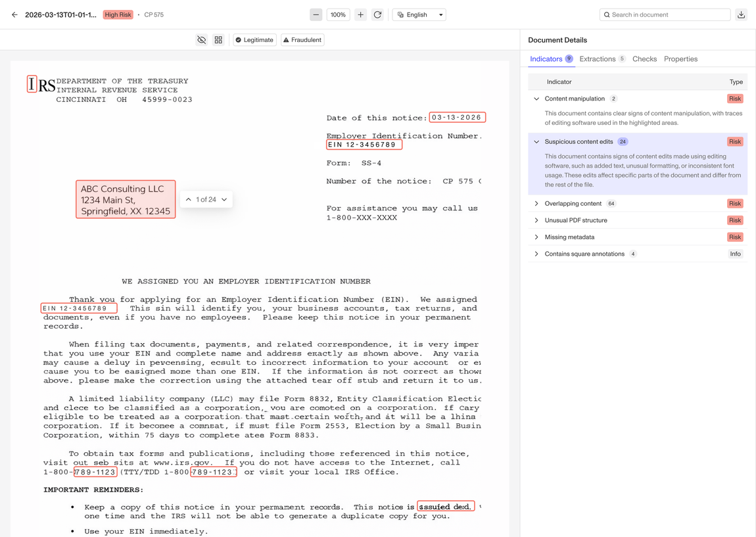Collapse the Suspicious content edits indicator
756x537 pixels.
tap(536, 142)
